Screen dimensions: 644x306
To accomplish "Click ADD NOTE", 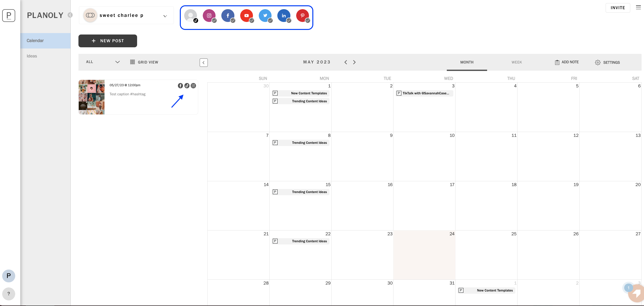I will point(567,62).
